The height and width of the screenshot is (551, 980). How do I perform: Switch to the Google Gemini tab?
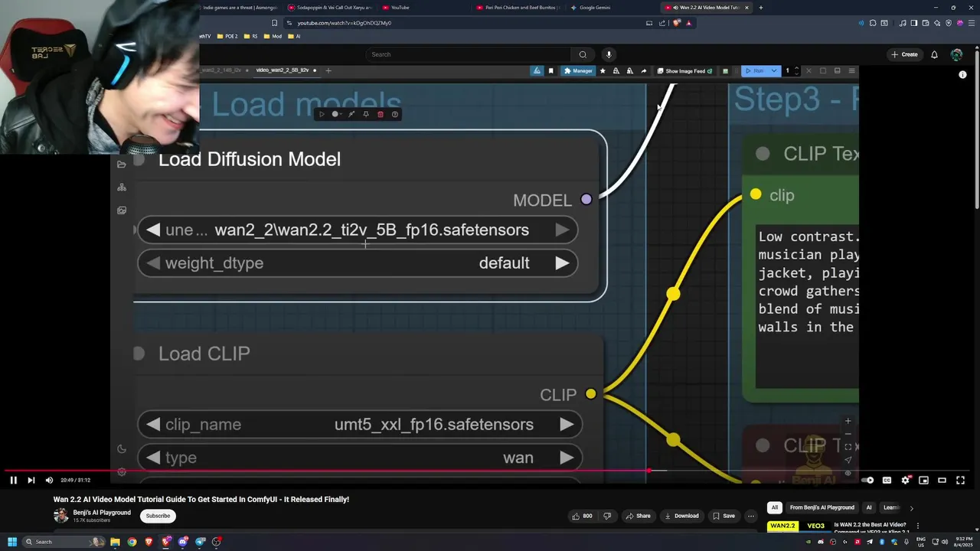tap(595, 8)
